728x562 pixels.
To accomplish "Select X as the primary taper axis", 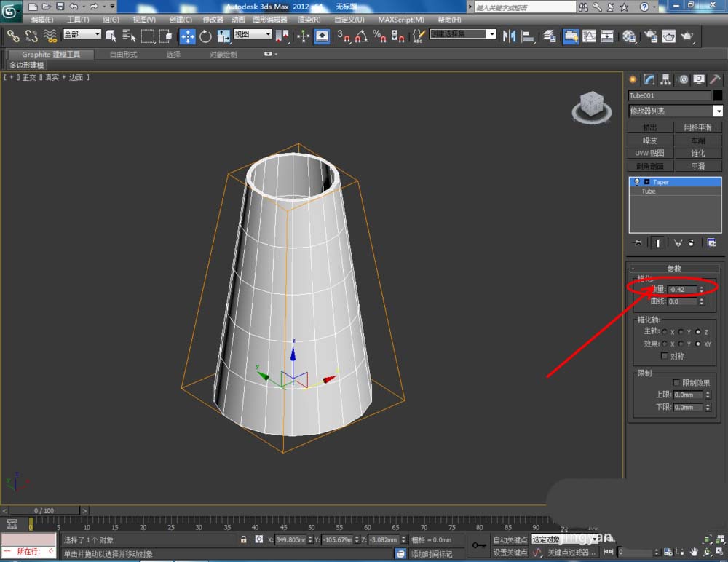I will pos(665,332).
